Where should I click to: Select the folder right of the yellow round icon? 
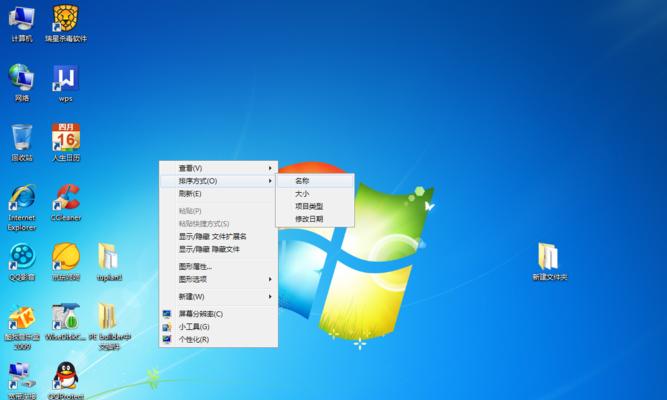click(109, 257)
